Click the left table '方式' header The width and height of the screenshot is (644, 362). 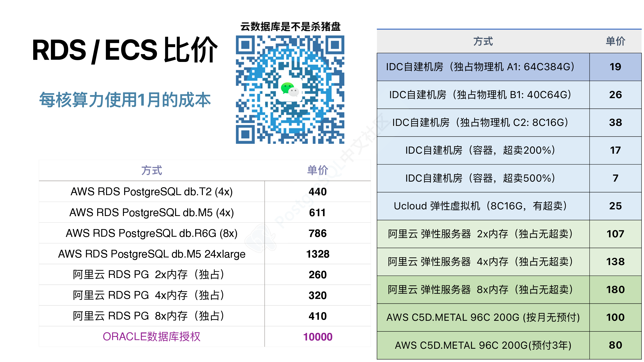pyautogui.click(x=152, y=170)
